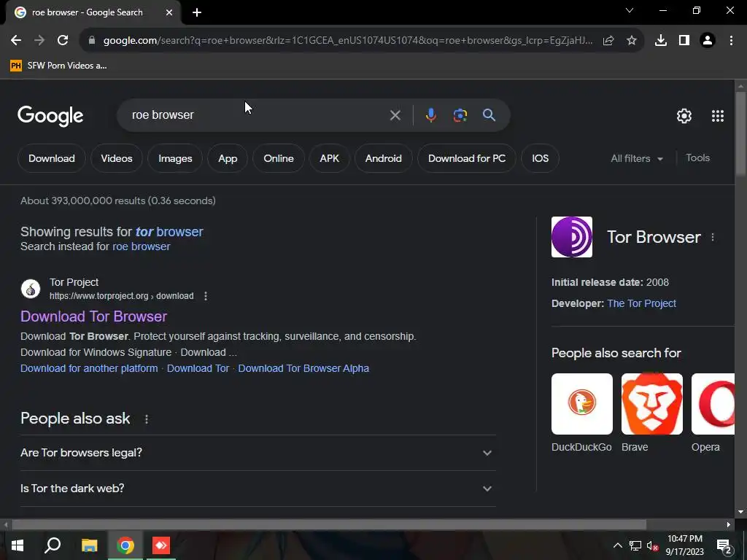
Task: Click into the roe browser search field
Action: pyautogui.click(x=258, y=115)
